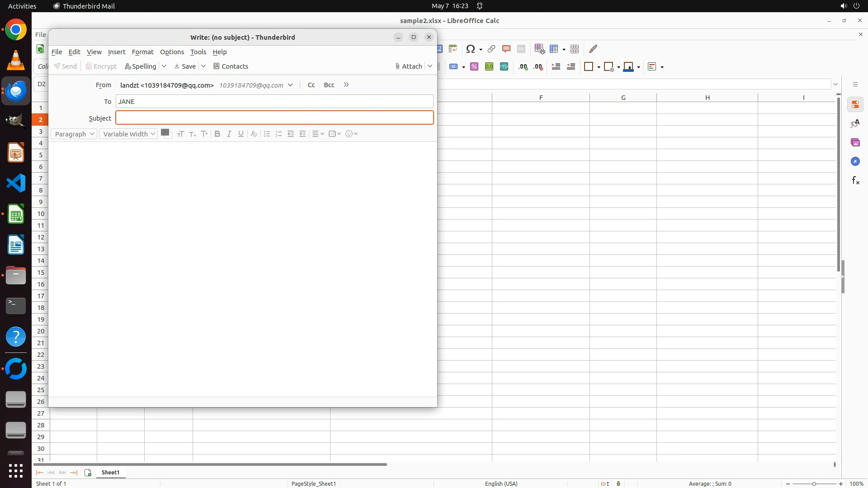Open the Insert menu
This screenshot has width=868, height=488.
pos(117,52)
